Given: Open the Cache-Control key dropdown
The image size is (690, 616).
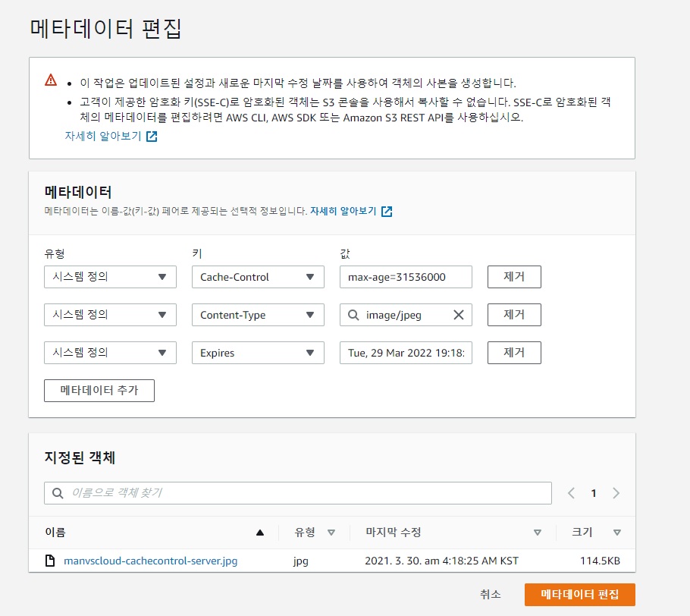Looking at the screenshot, I should coord(257,277).
